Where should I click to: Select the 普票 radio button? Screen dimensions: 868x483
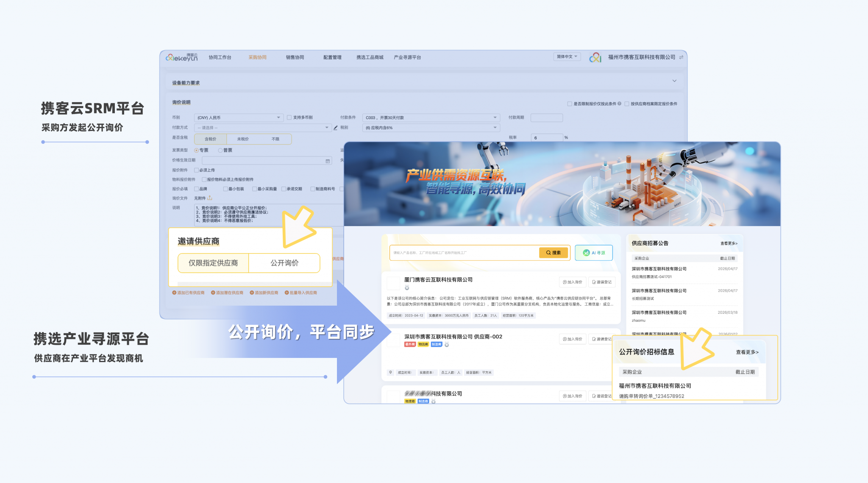point(220,150)
